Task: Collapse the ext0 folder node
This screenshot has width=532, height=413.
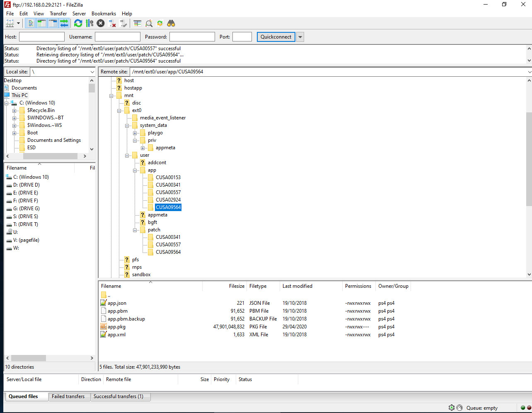Action: [119, 110]
